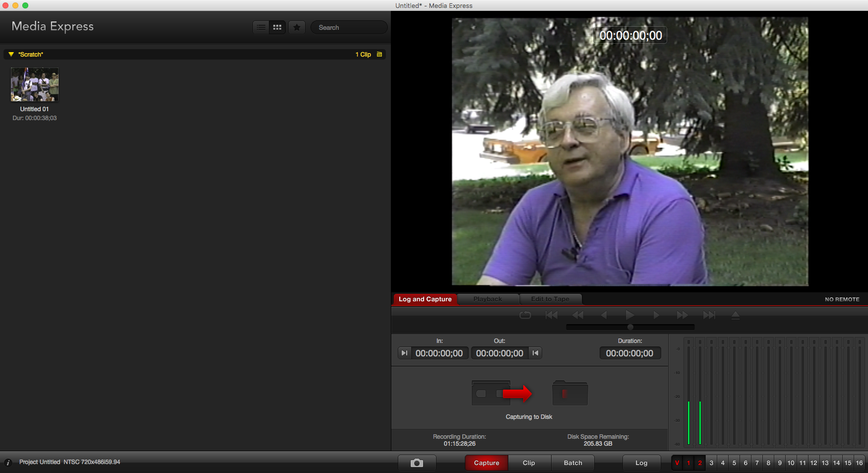Click the Log button
This screenshot has width=868, height=473.
pos(641,463)
